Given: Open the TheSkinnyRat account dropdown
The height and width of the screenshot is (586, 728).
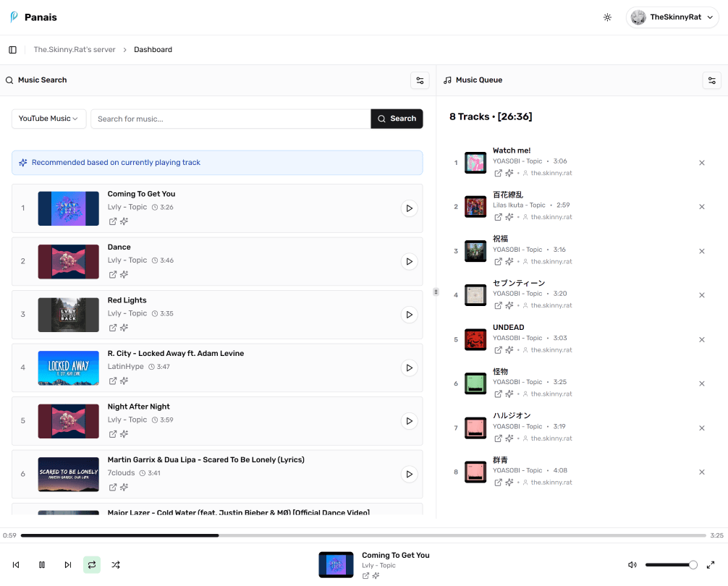Looking at the screenshot, I should [672, 17].
